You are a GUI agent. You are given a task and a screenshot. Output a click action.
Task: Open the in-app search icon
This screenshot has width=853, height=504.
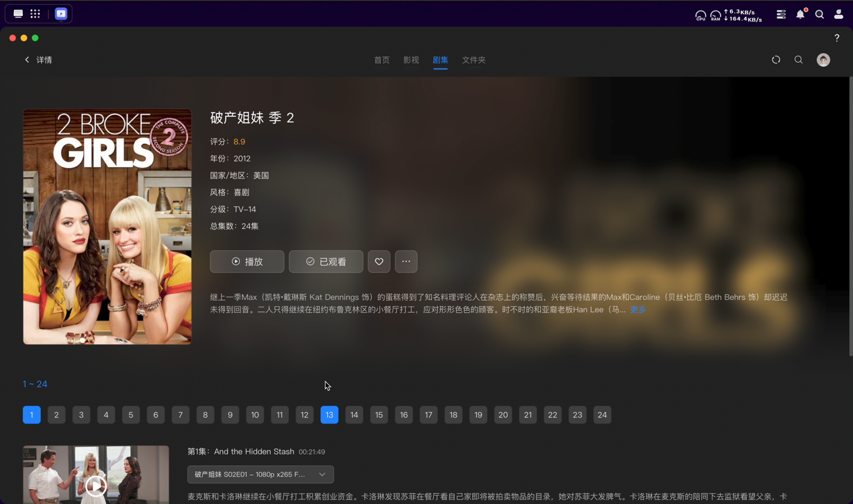coord(799,60)
